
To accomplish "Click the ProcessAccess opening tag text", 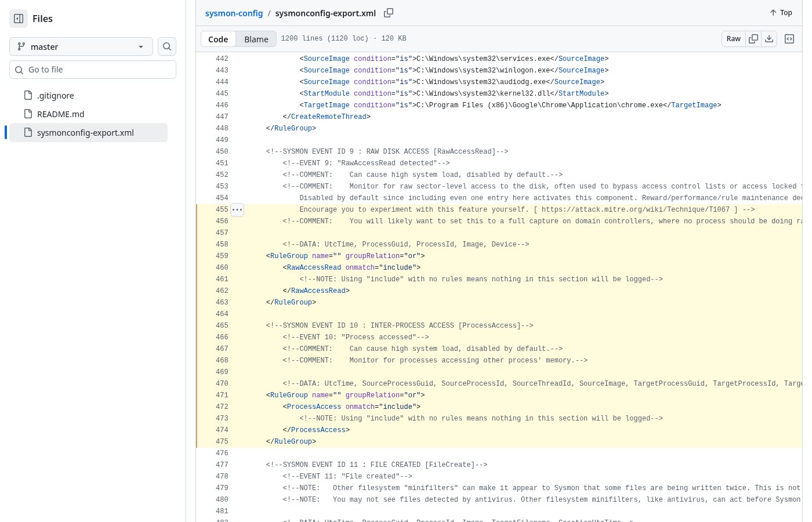I will (x=351, y=407).
